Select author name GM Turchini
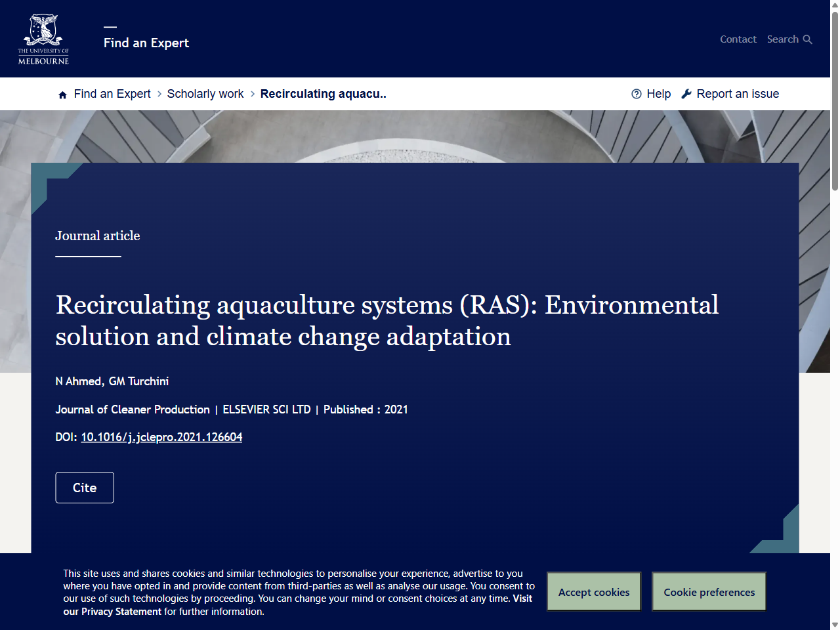 point(138,381)
